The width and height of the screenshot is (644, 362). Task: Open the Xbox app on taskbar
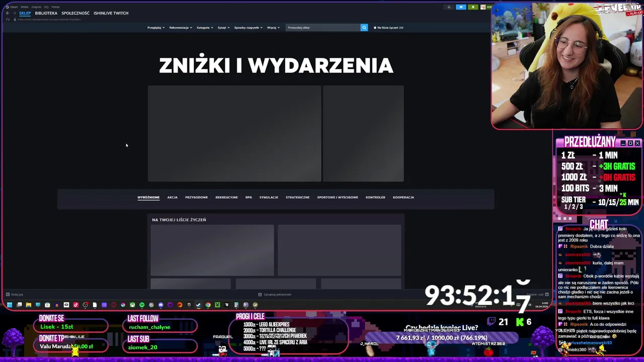[132, 305]
